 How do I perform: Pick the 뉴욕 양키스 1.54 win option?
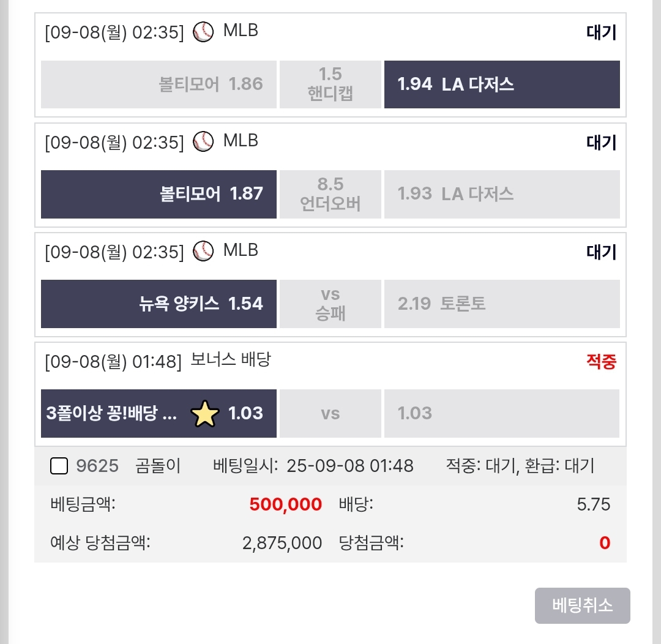pos(159,304)
